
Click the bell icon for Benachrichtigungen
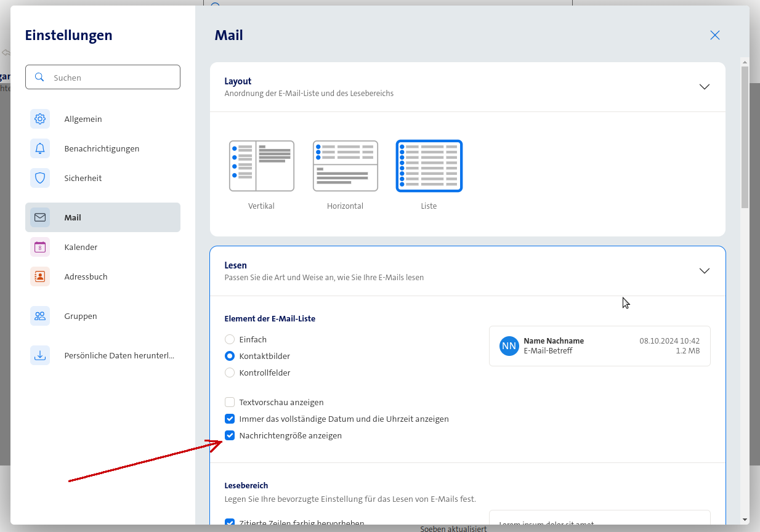[x=40, y=148]
